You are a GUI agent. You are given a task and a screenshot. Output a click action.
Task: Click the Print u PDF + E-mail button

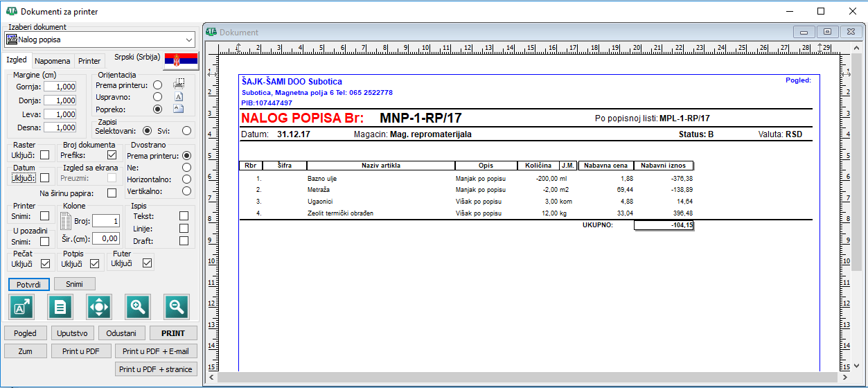click(155, 351)
